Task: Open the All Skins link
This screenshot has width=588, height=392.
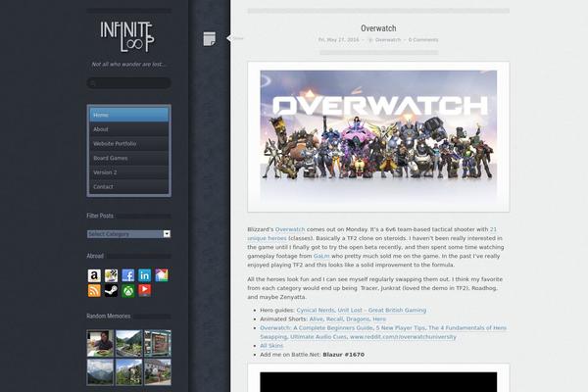Action: (x=271, y=346)
